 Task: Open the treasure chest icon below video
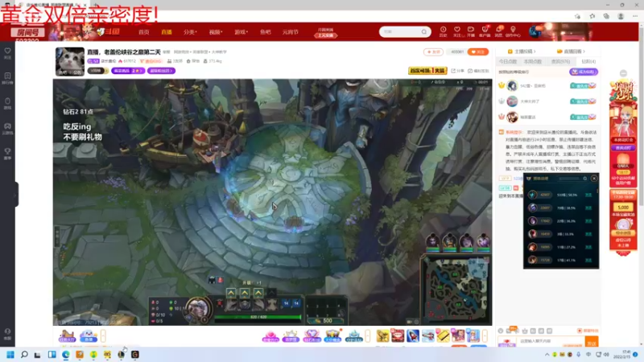tap(332, 335)
